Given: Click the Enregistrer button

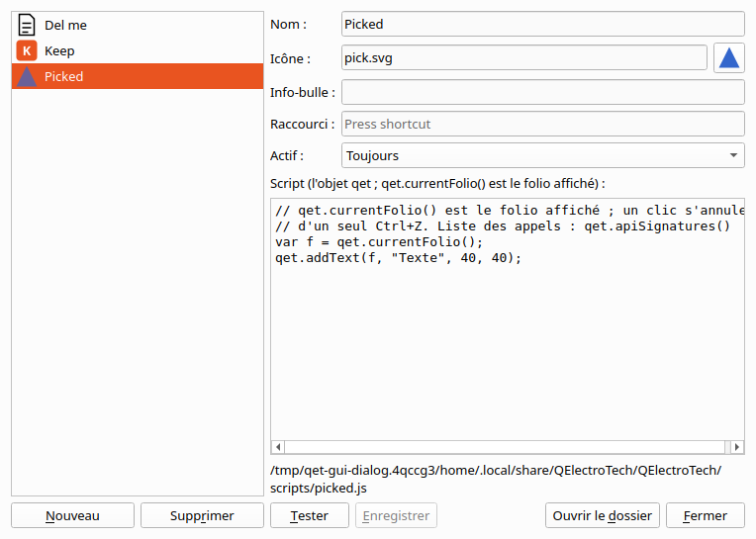Looking at the screenshot, I should [397, 515].
